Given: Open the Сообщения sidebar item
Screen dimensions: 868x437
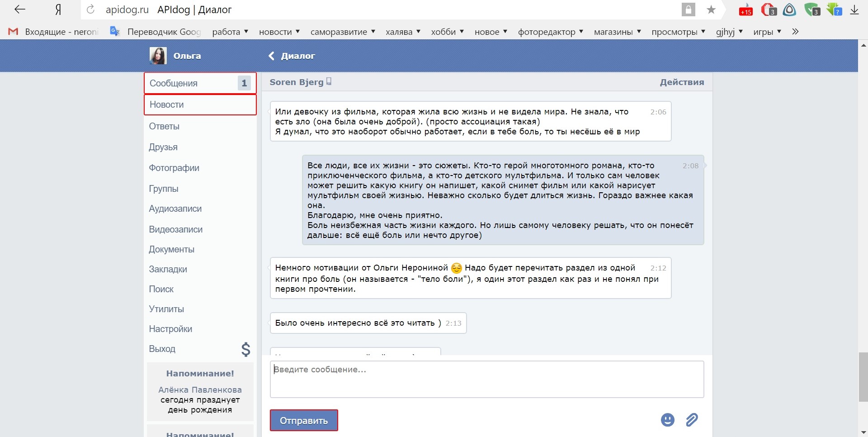Looking at the screenshot, I should [200, 83].
